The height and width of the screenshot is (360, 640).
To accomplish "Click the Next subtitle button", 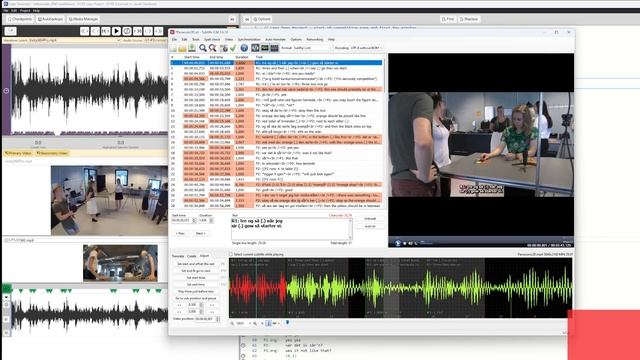I will point(200,233).
